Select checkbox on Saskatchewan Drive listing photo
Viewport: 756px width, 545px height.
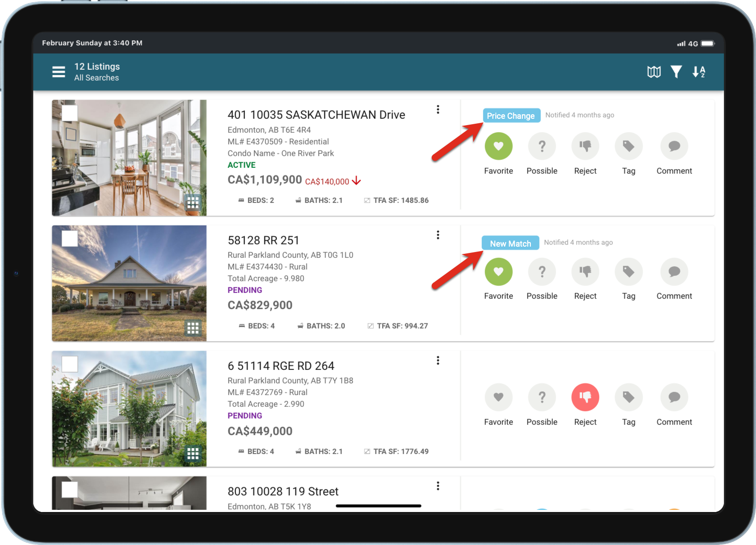click(x=70, y=113)
